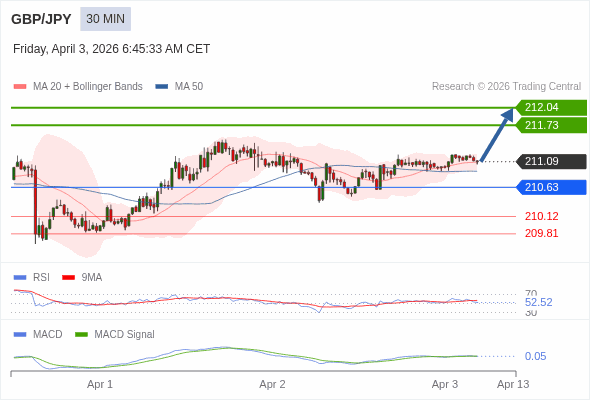Click 'Research © 2026 Trading Central' credit
Image resolution: width=590 pixels, height=400 pixels.
pyautogui.click(x=506, y=87)
